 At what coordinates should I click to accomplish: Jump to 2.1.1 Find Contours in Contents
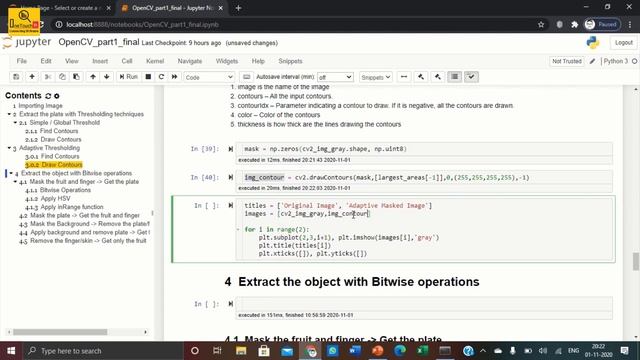click(x=51, y=131)
